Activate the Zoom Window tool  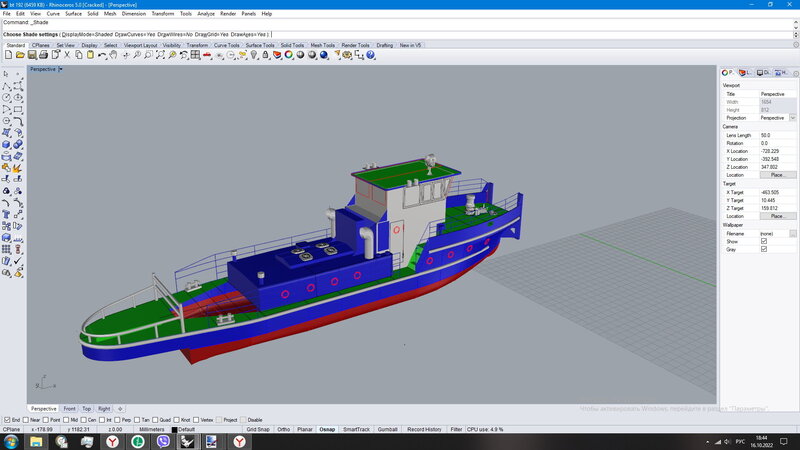click(148, 55)
